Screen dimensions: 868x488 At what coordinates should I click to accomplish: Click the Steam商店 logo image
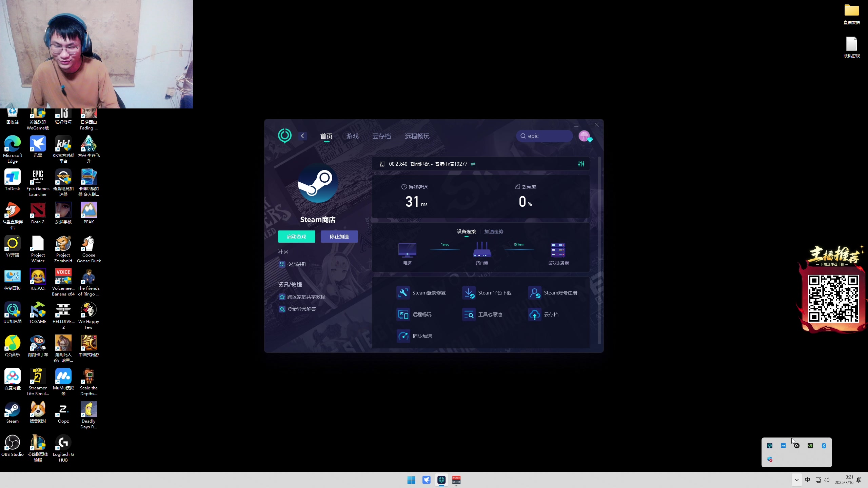(x=318, y=183)
